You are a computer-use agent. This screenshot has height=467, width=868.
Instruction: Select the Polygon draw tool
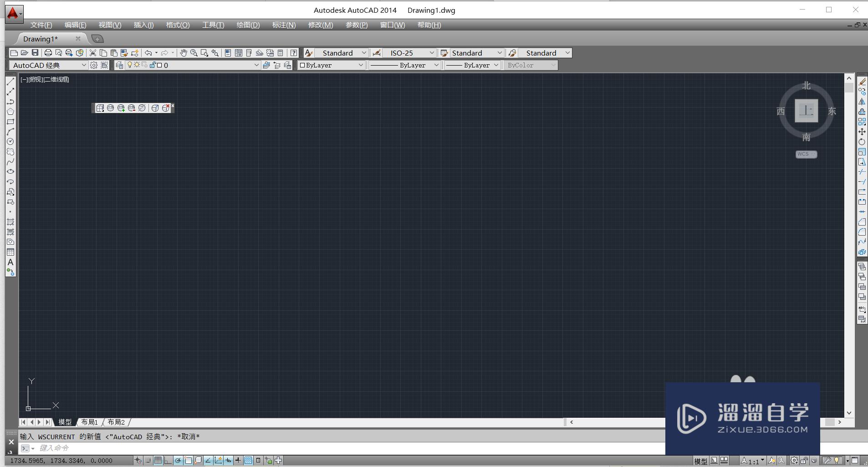tap(10, 112)
